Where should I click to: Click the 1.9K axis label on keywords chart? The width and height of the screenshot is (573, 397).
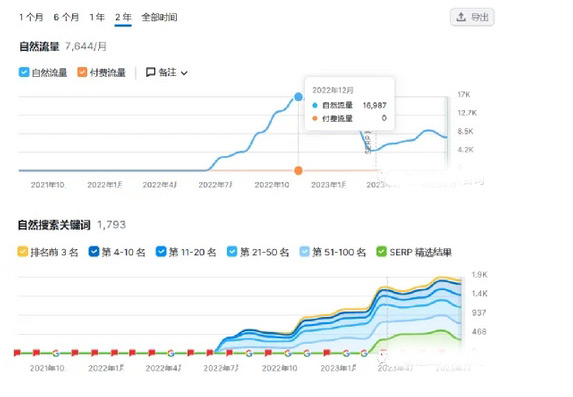(x=479, y=275)
